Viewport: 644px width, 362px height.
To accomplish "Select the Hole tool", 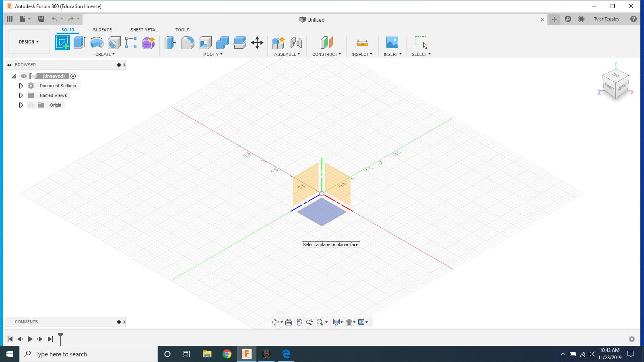I will click(x=114, y=42).
